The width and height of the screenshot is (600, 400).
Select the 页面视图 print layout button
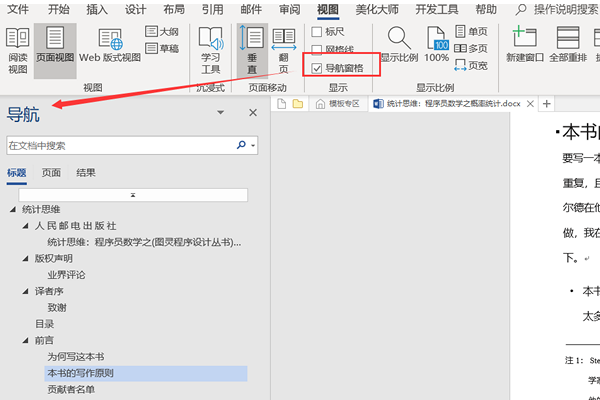(x=55, y=51)
